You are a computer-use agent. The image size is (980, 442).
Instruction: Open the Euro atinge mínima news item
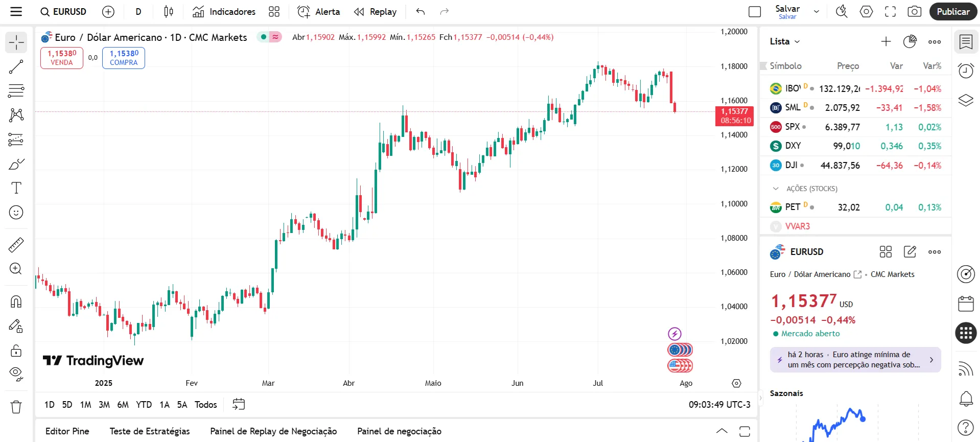pyautogui.click(x=855, y=360)
